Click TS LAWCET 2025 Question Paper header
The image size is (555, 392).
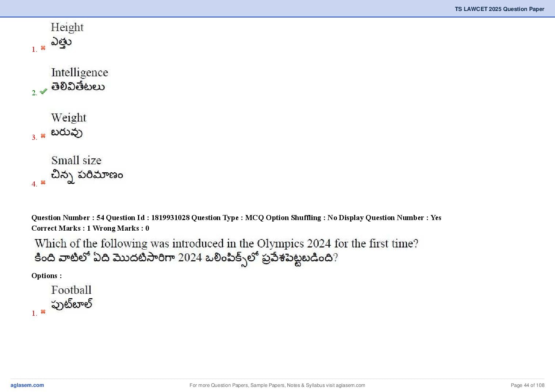coord(499,9)
